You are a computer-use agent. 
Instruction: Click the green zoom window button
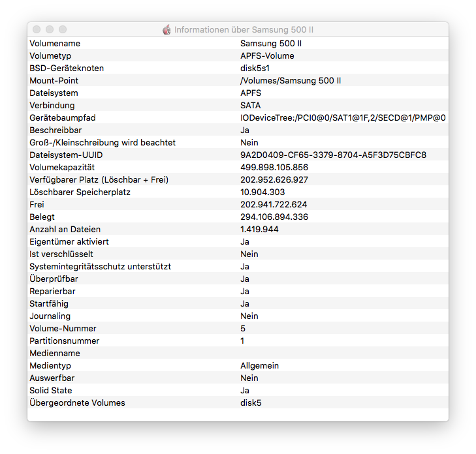tap(63, 29)
